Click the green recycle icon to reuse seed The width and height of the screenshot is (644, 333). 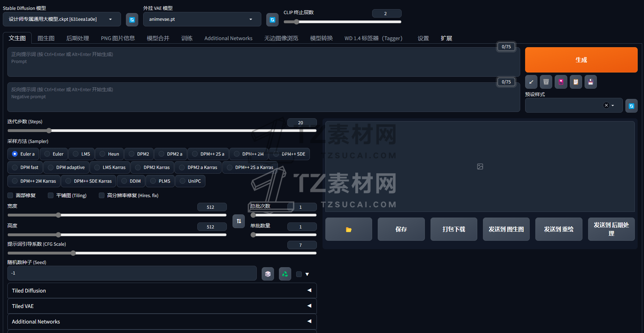pyautogui.click(x=285, y=274)
